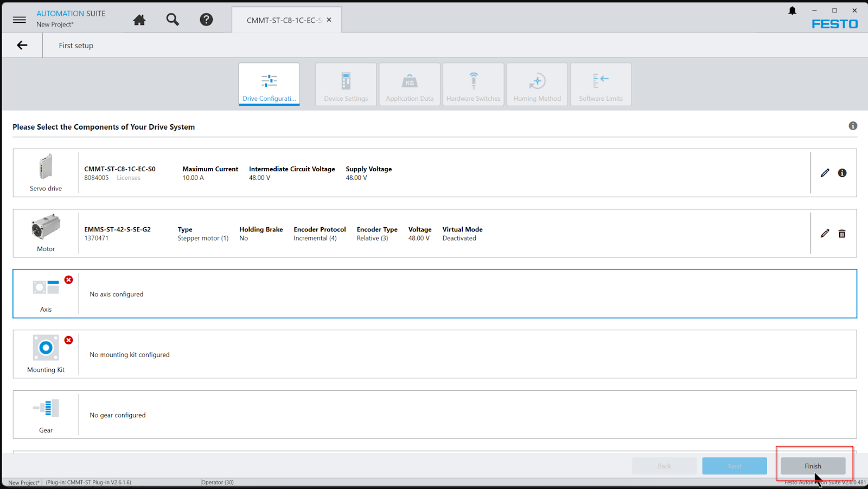Click the Mounting Kit component icon
Viewport: 868px width, 489px height.
tap(46, 348)
